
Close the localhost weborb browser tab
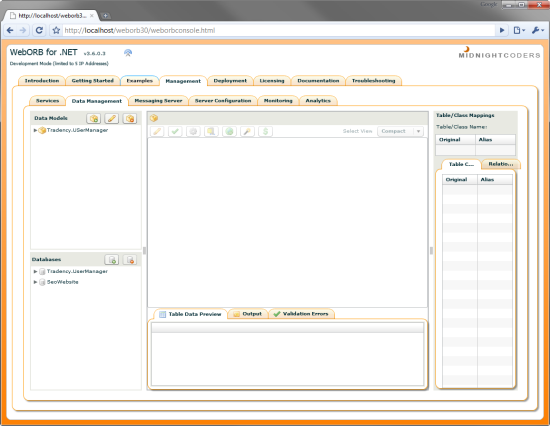pyautogui.click(x=92, y=16)
